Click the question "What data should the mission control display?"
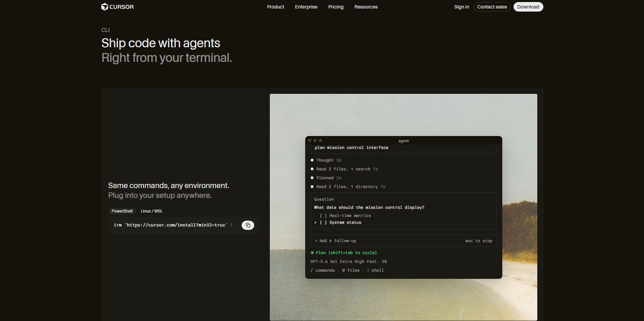This screenshot has width=644, height=321. pos(369,207)
